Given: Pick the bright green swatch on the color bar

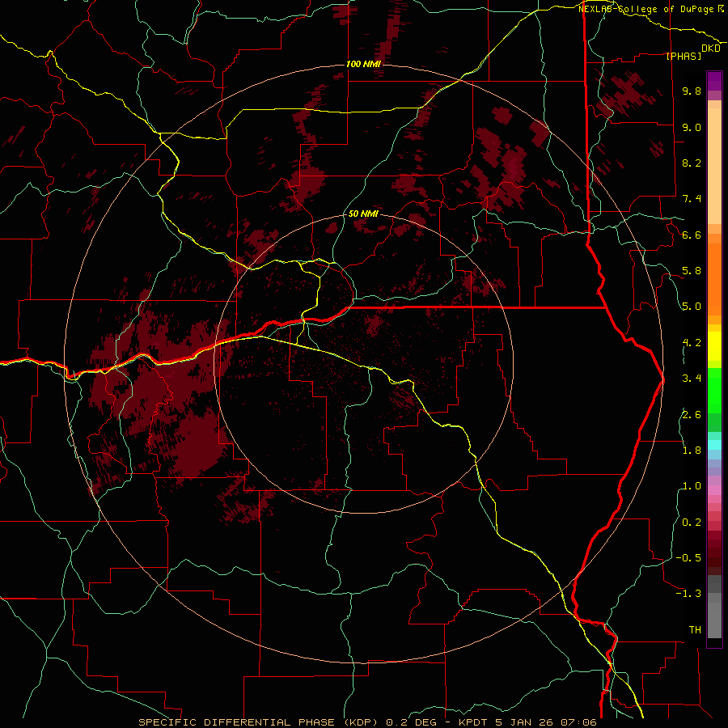Looking at the screenshot, I should (x=714, y=390).
